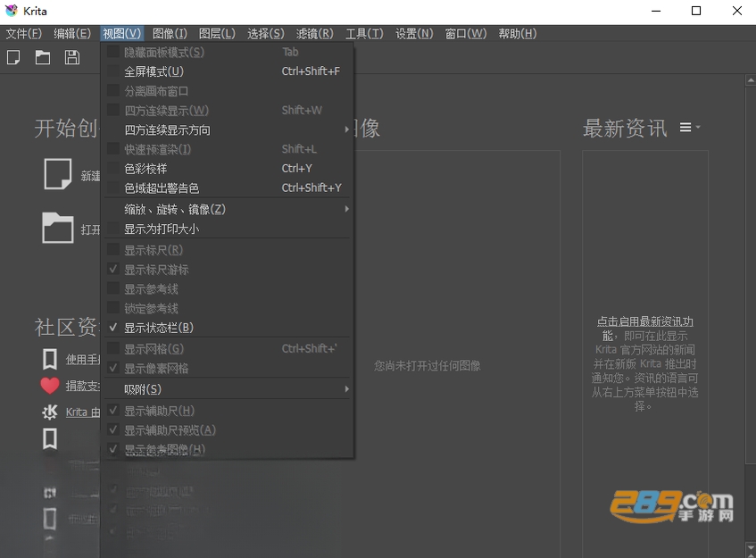Viewport: 756px width, 558px height.
Task: Click the New document toolbar icon
Action: [13, 57]
